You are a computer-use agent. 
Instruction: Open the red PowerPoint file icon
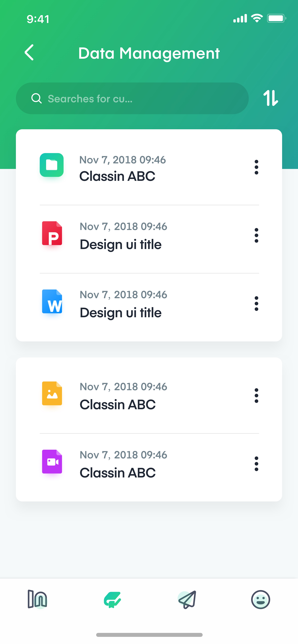(52, 233)
